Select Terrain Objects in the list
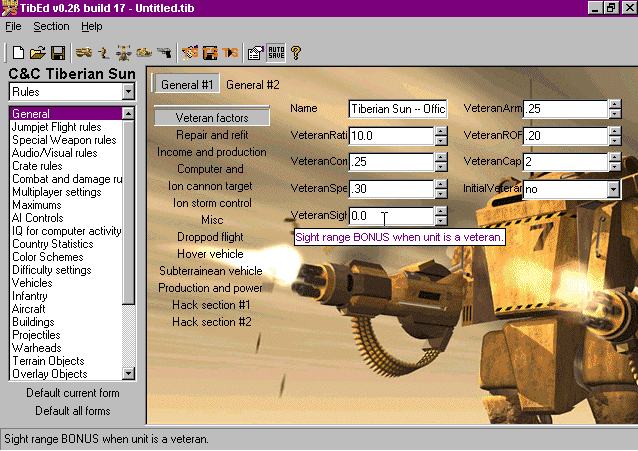Screen dimensions: 638x451 point(66,361)
